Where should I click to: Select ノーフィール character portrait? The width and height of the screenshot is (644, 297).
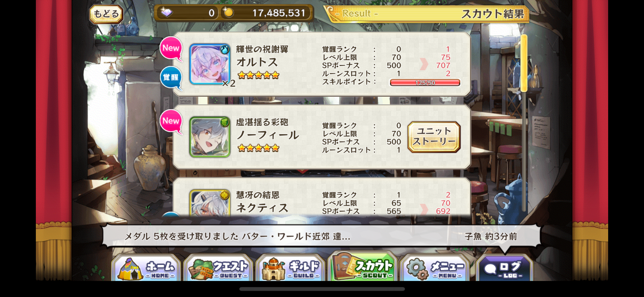click(x=210, y=137)
